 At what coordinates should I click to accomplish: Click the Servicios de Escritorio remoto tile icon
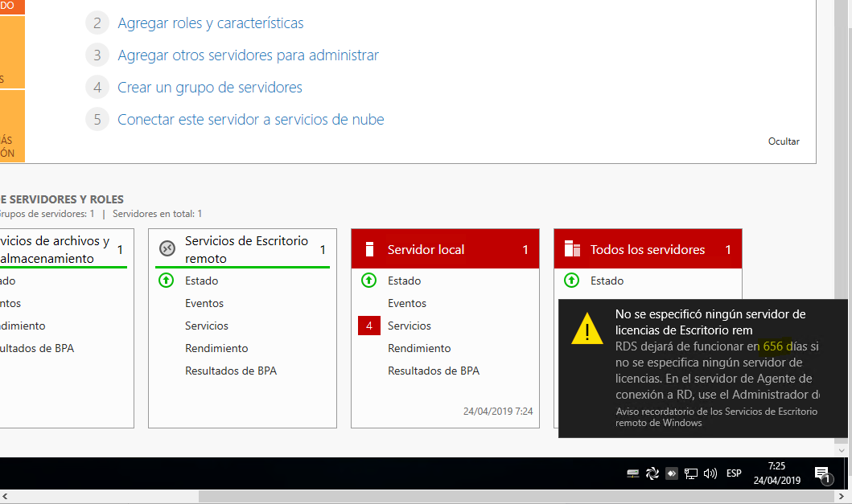coord(167,249)
